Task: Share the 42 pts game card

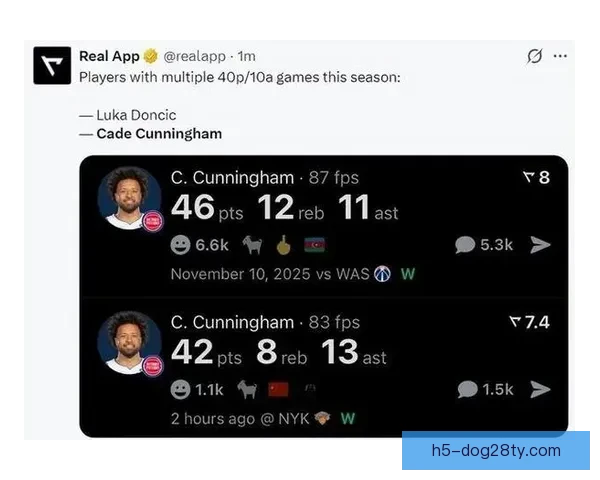Action: pyautogui.click(x=540, y=390)
